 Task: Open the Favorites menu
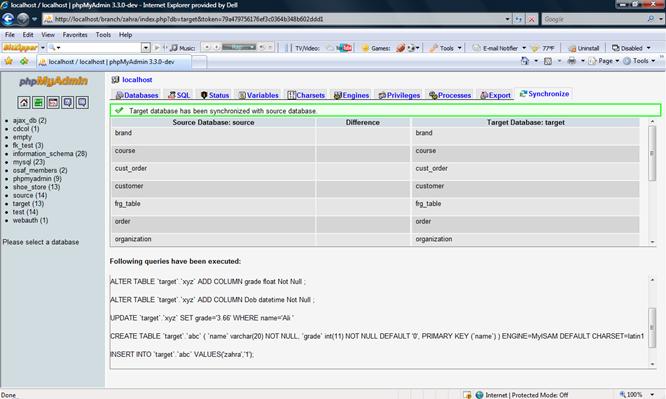pyautogui.click(x=75, y=35)
